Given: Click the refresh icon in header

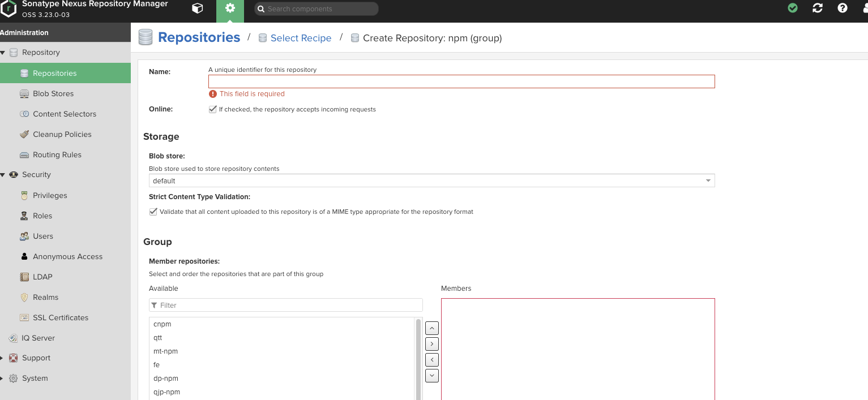Looking at the screenshot, I should tap(818, 8).
